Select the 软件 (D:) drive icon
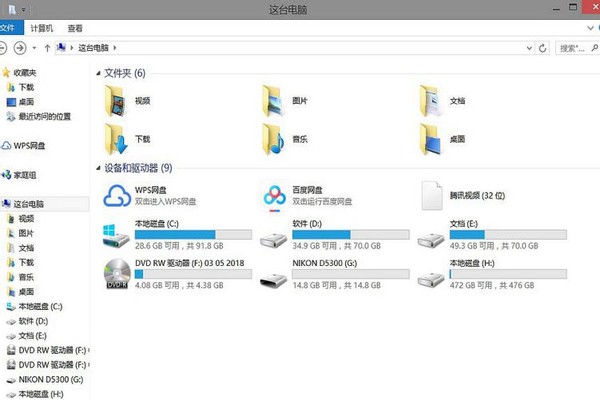 [x=273, y=240]
